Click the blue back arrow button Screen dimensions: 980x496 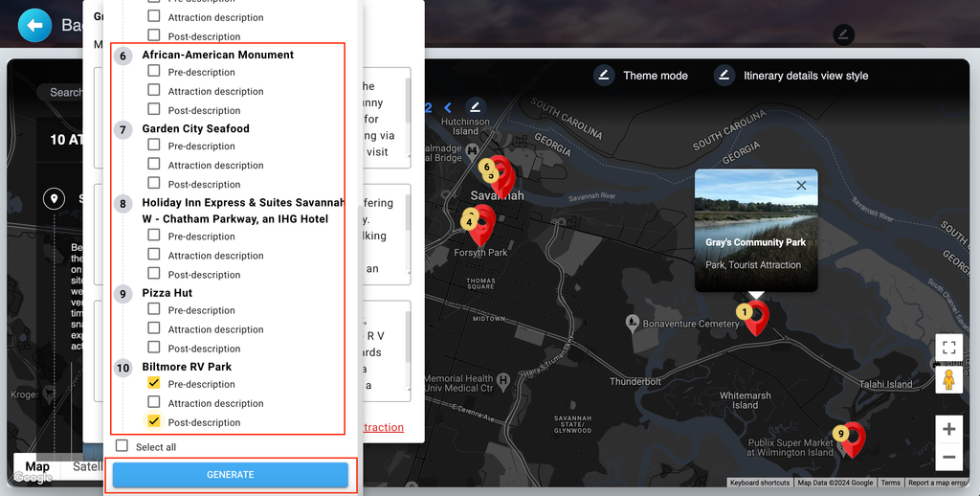click(x=35, y=26)
